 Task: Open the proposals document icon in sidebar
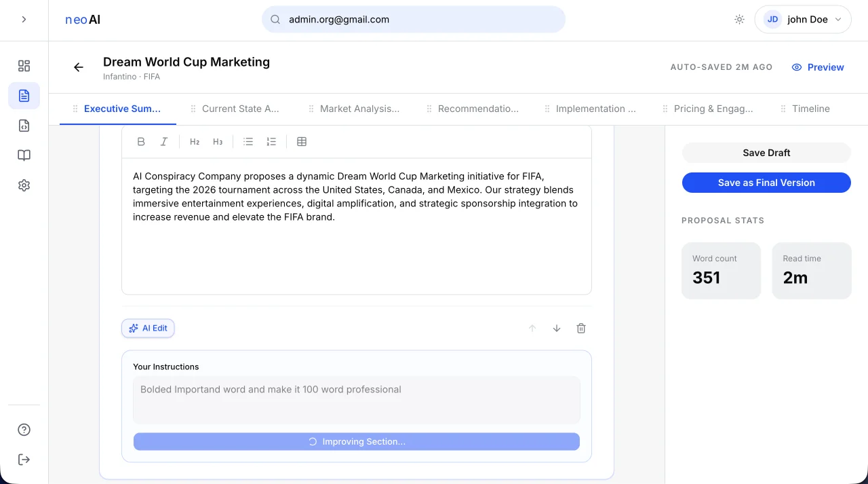pos(24,96)
